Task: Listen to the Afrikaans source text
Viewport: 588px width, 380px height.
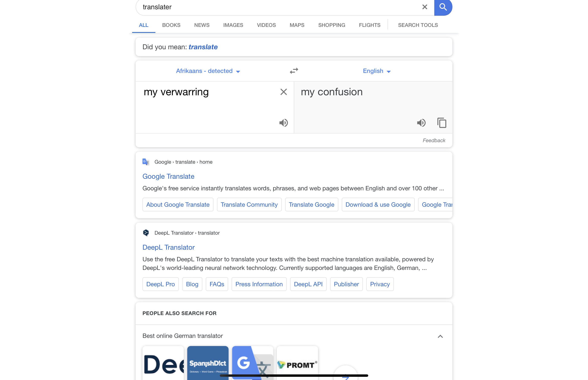Action: pos(283,123)
